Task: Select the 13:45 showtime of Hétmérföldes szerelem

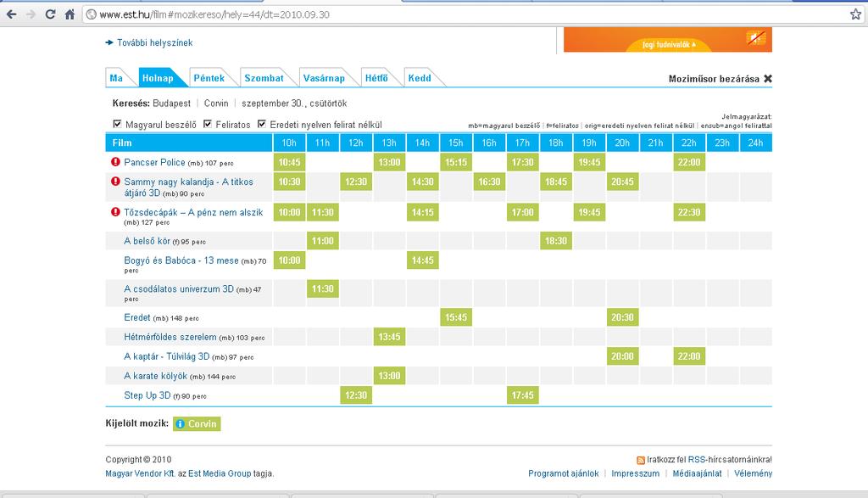Action: tap(389, 337)
